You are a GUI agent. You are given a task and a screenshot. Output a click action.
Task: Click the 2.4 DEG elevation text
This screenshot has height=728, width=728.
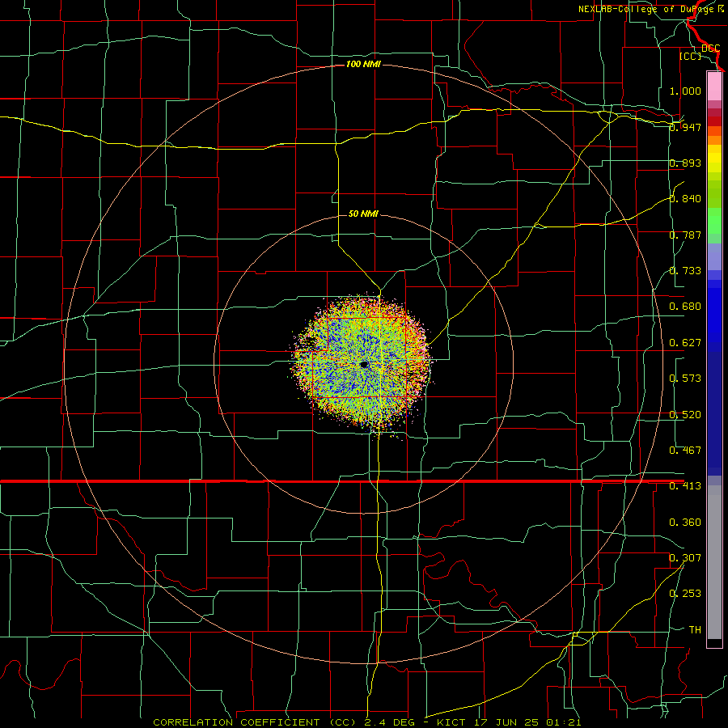point(388,722)
